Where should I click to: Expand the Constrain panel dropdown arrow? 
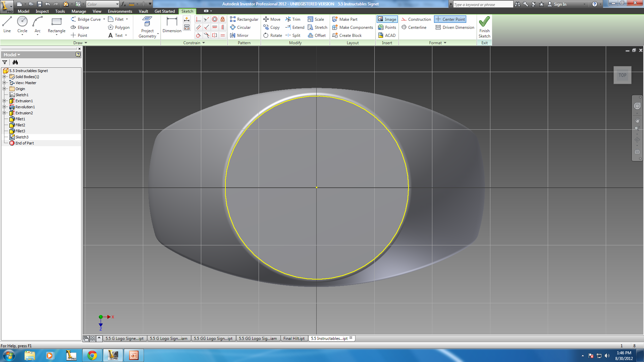coord(204,43)
